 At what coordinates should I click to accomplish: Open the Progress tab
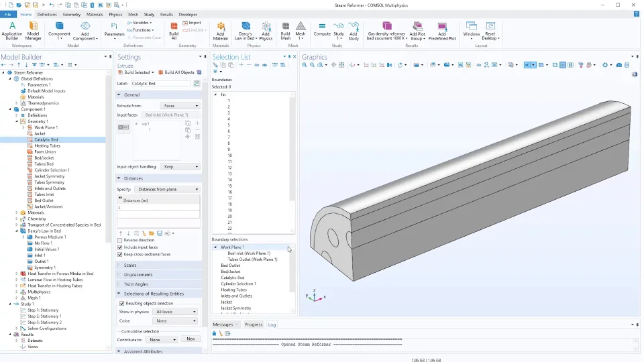pos(254,324)
